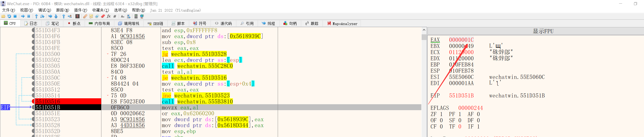Open the 帮助(H) menu
Viewport: 644px width, 137px height.
click(x=138, y=10)
